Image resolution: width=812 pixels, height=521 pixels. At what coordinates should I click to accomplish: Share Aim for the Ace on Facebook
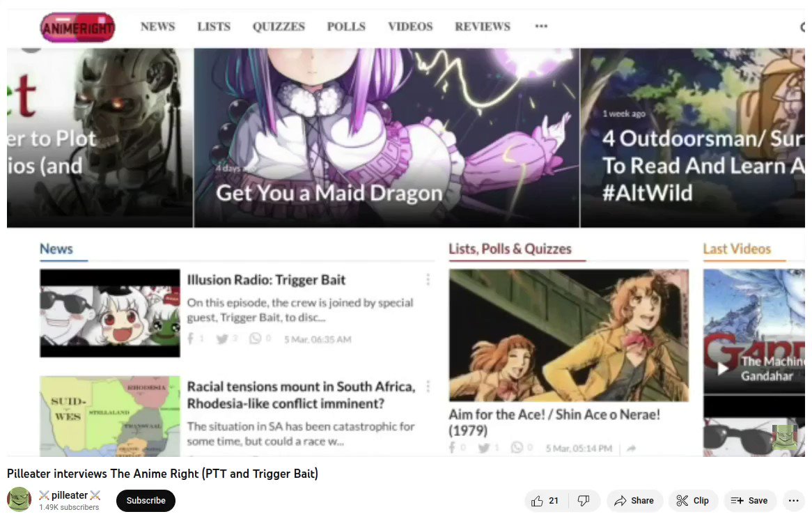coord(452,447)
